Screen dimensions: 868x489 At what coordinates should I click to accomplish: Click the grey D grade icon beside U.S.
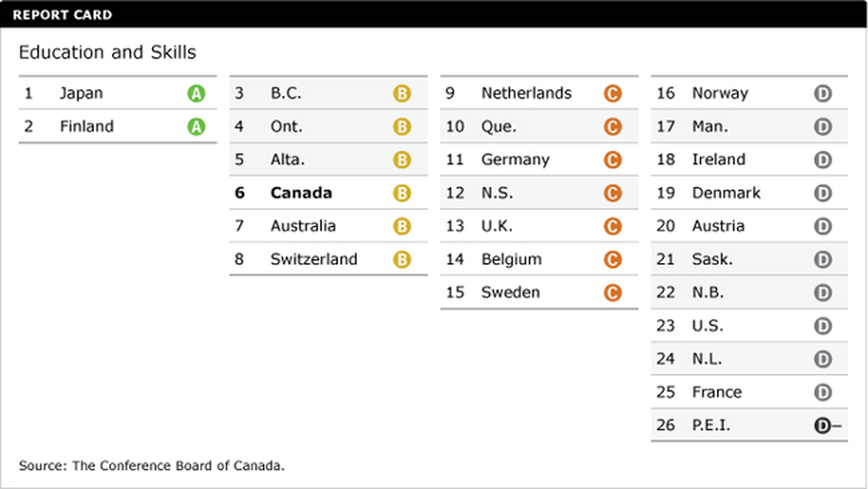click(822, 326)
